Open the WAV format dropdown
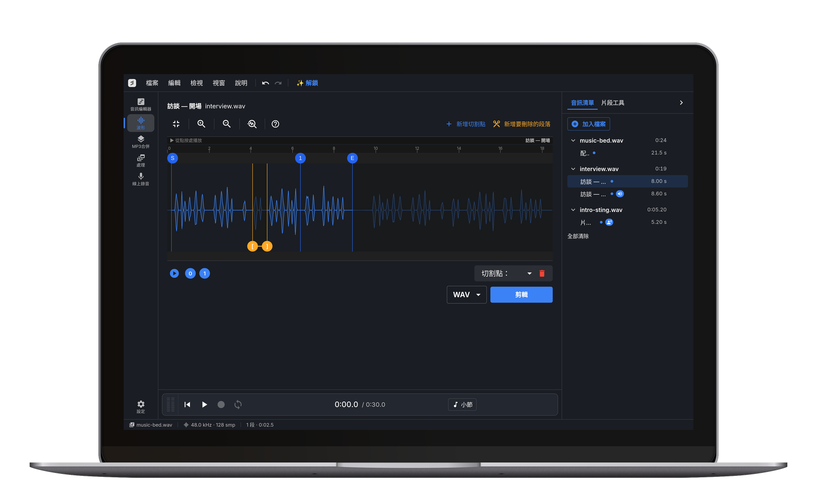 pyautogui.click(x=467, y=294)
